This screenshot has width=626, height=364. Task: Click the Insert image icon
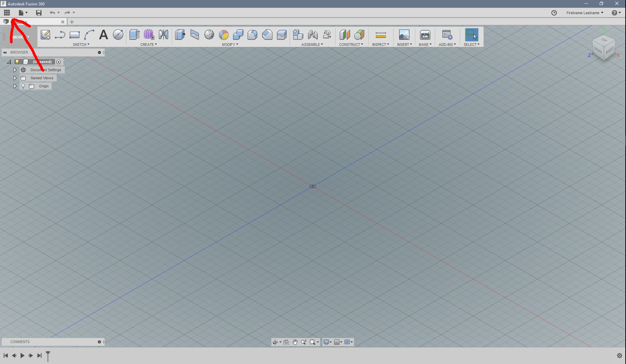pos(404,35)
